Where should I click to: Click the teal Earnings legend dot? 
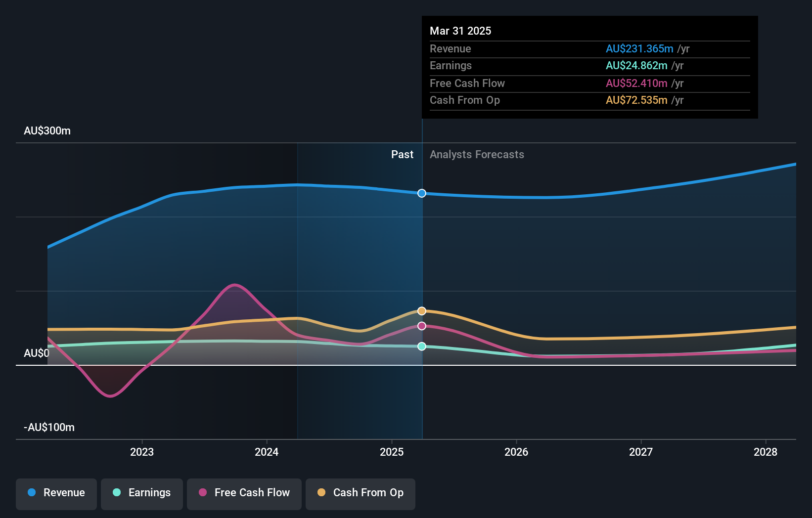(x=117, y=492)
